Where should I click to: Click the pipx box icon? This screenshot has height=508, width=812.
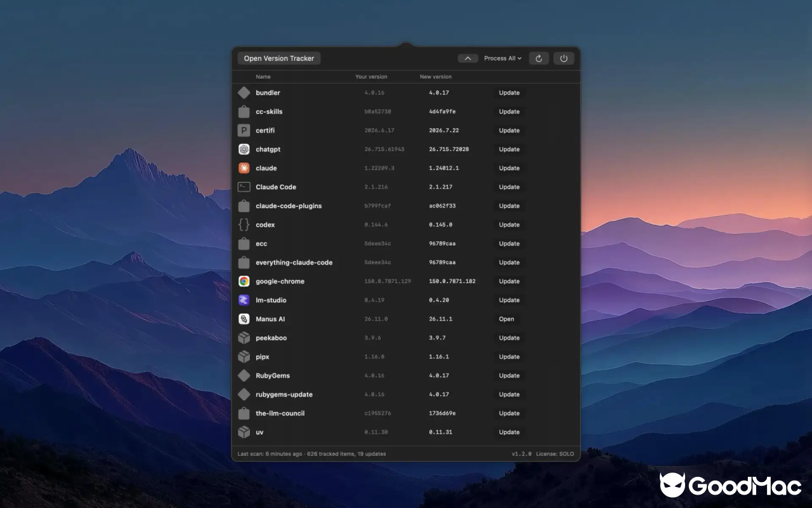pyautogui.click(x=244, y=357)
